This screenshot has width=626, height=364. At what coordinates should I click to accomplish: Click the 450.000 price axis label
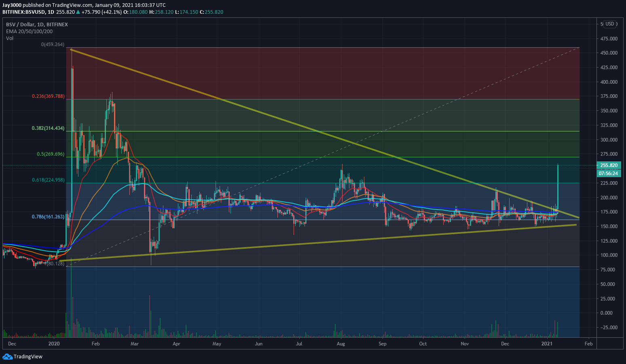pyautogui.click(x=609, y=53)
